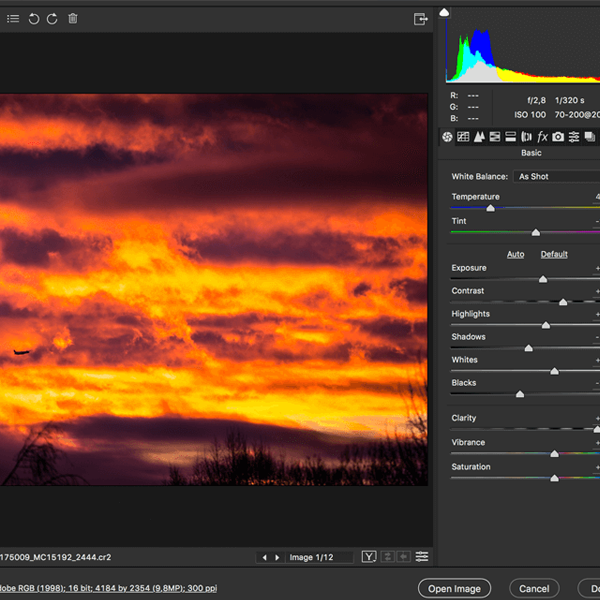Toggle before/after preview Y button
The width and height of the screenshot is (600, 600).
tap(369, 557)
